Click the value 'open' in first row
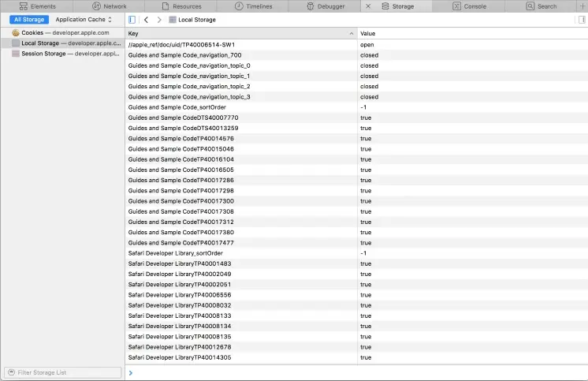Image resolution: width=588 pixels, height=381 pixels. (367, 45)
